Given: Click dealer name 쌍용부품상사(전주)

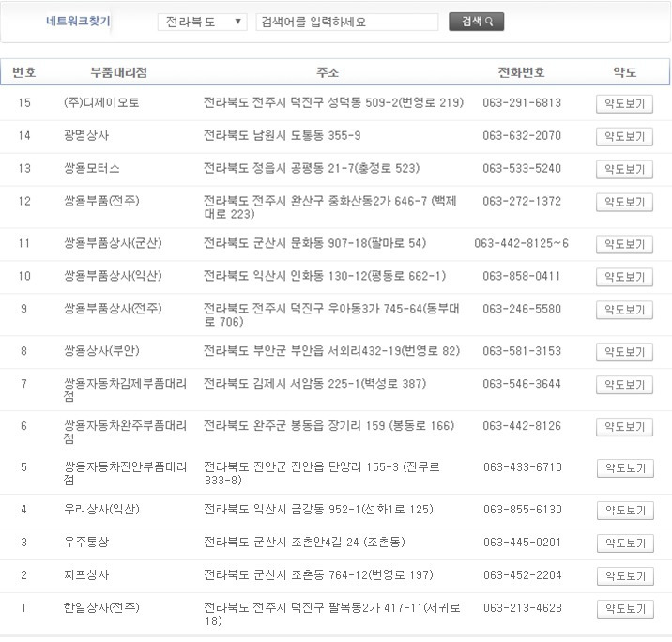Looking at the screenshot, I should (113, 309).
